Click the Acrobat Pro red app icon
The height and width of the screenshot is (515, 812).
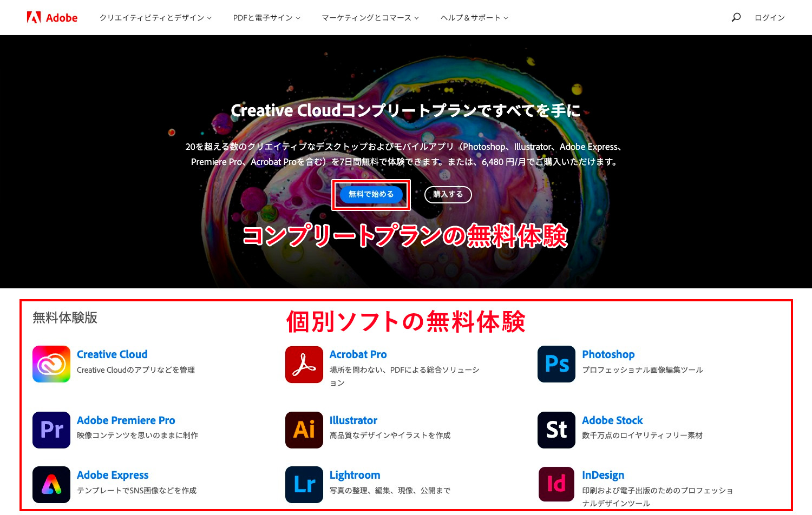point(304,365)
